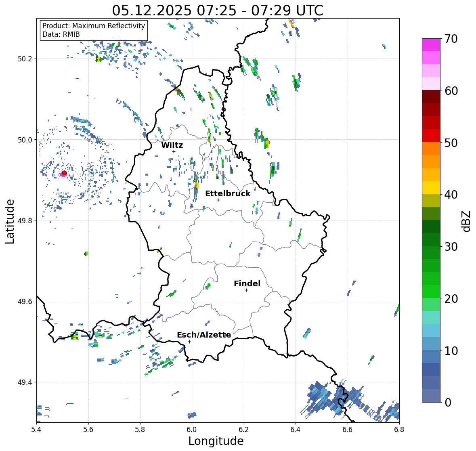Viewport: 476px width, 451px height.
Task: Click the 6.4 longitude tick label
Action: pos(296,430)
